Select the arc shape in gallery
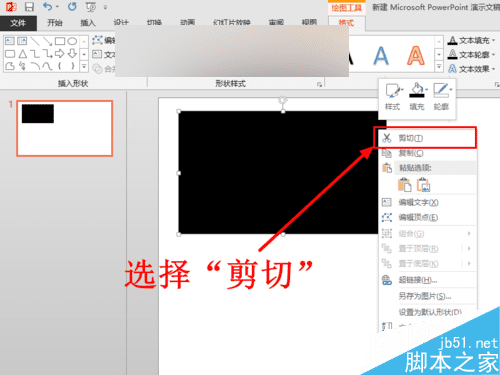Viewport: 500px width, 375px height. [x=35, y=66]
